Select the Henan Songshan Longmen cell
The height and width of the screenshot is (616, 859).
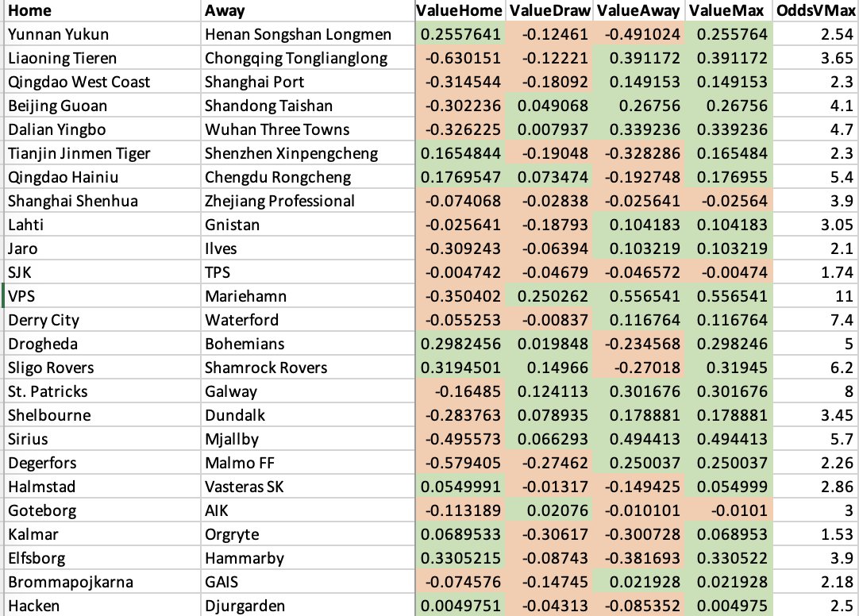(x=308, y=34)
